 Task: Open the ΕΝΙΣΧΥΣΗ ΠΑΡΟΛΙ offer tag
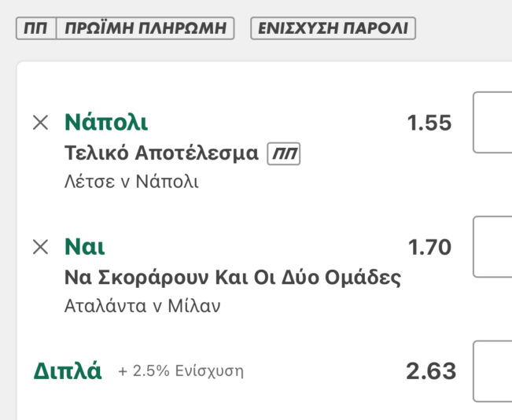pos(333,28)
